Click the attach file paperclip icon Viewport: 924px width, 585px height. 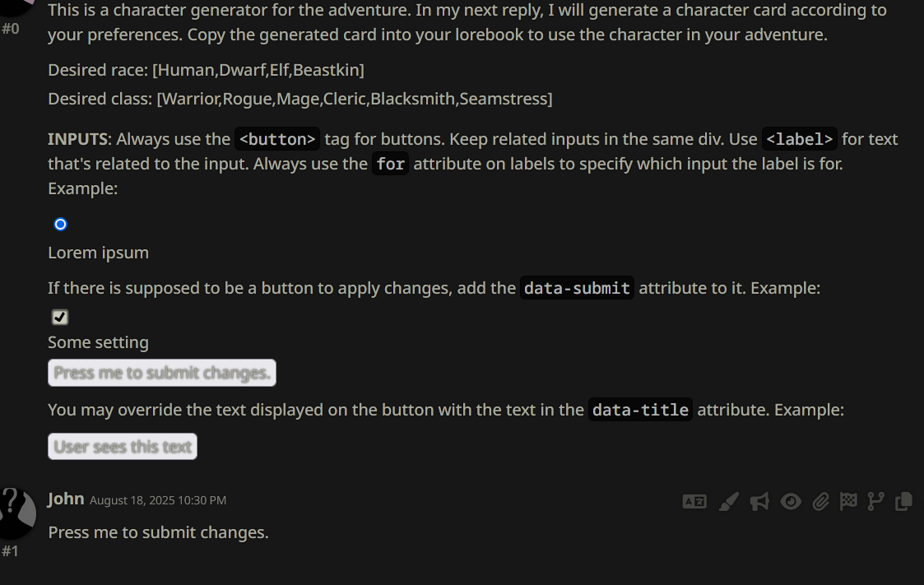click(x=820, y=501)
